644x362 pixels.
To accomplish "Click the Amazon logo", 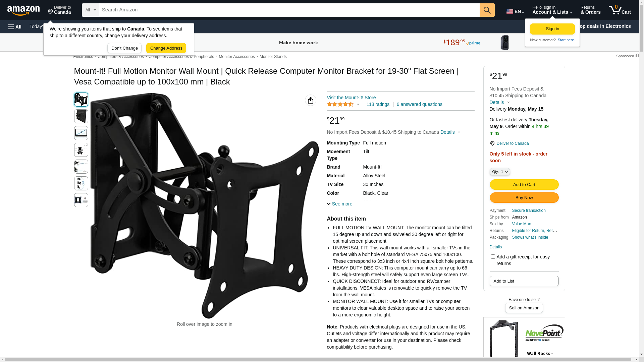I will pyautogui.click(x=23, y=10).
